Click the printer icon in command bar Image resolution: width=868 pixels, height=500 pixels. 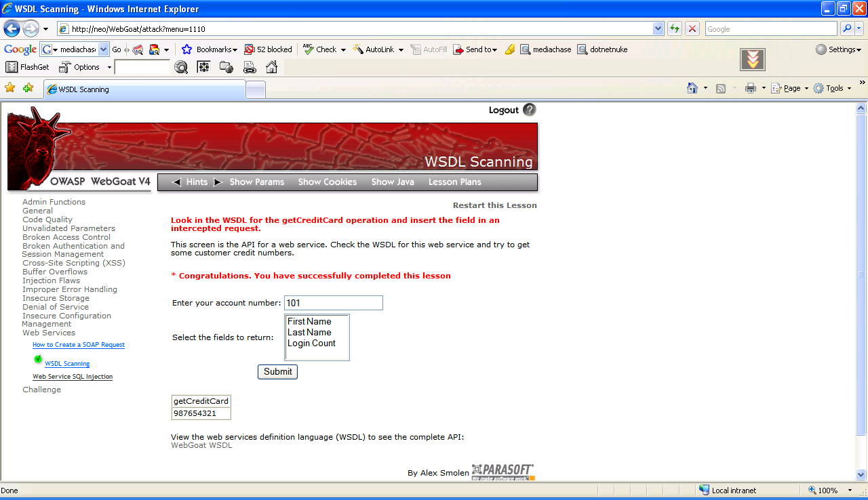(750, 88)
